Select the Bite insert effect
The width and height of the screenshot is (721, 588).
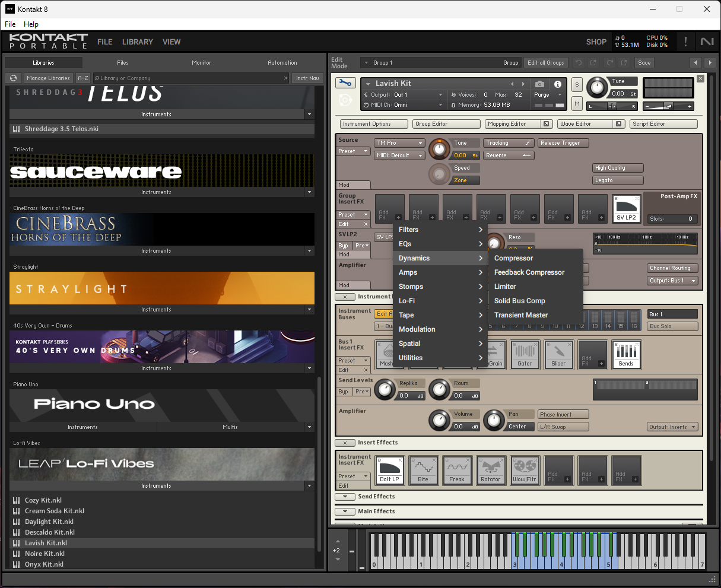click(x=423, y=470)
